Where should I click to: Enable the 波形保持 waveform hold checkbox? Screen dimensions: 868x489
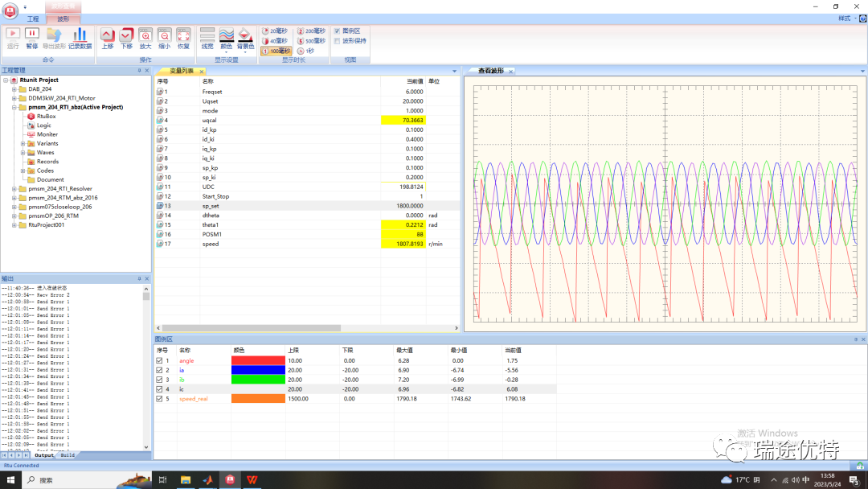[x=337, y=40]
